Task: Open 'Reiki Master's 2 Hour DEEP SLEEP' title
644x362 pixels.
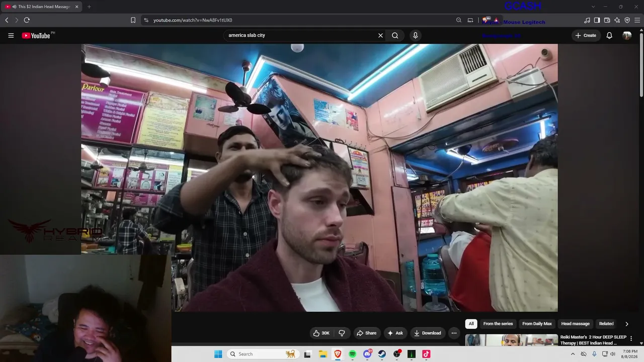Action: pos(593,340)
